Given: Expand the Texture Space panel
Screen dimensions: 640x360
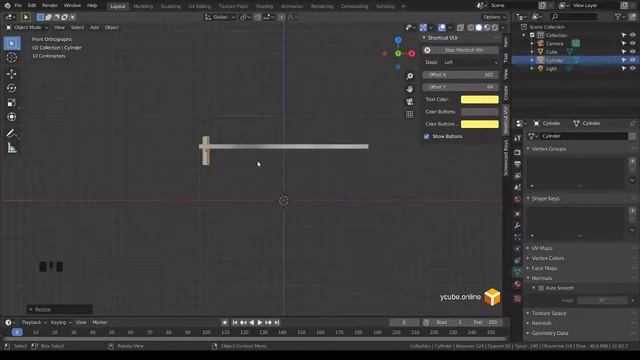Looking at the screenshot, I should (x=549, y=313).
